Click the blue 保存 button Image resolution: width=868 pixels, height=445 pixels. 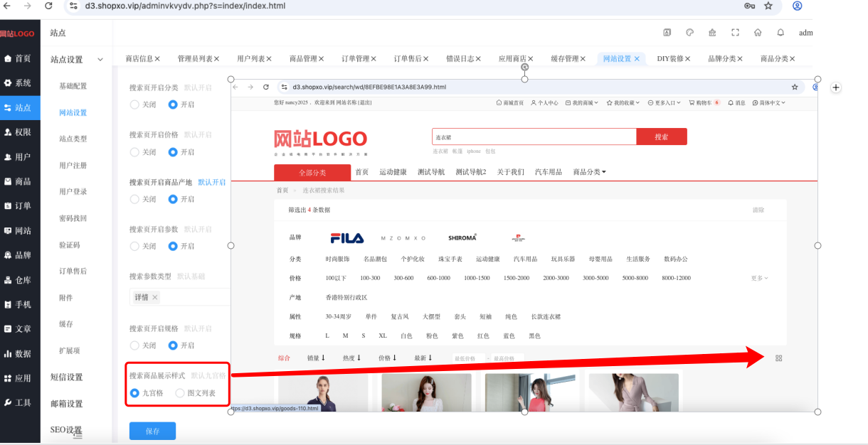[x=152, y=431]
